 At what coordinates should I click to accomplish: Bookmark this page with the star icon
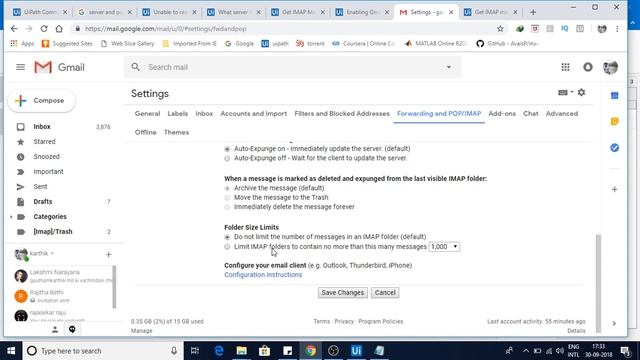500,29
